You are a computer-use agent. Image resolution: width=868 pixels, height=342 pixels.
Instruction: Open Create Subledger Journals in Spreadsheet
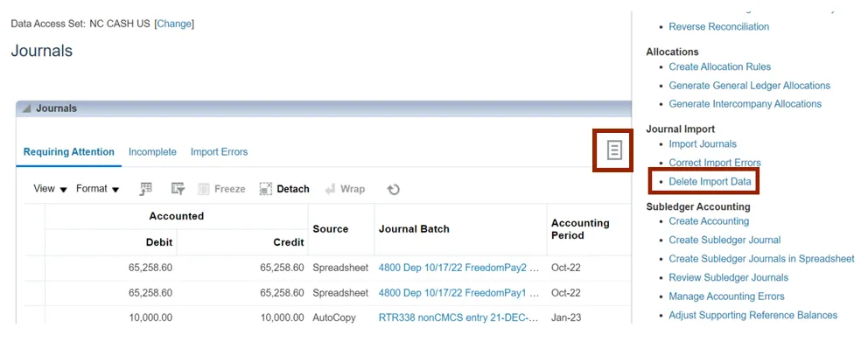click(762, 259)
